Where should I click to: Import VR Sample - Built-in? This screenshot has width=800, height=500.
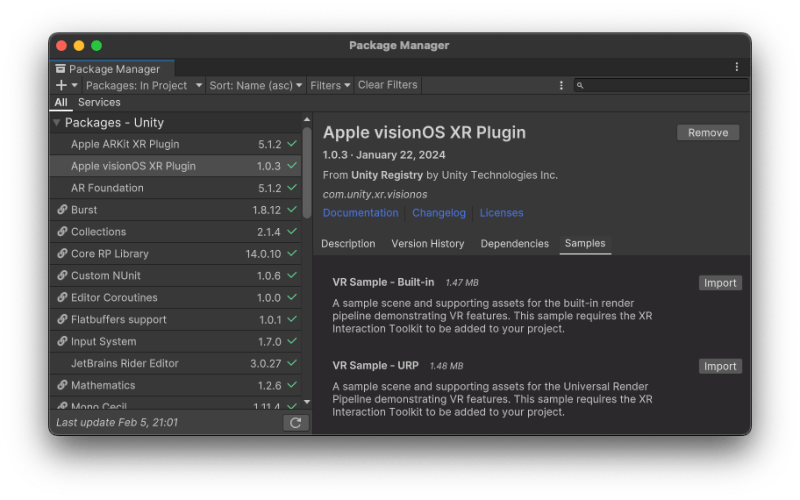coord(720,283)
